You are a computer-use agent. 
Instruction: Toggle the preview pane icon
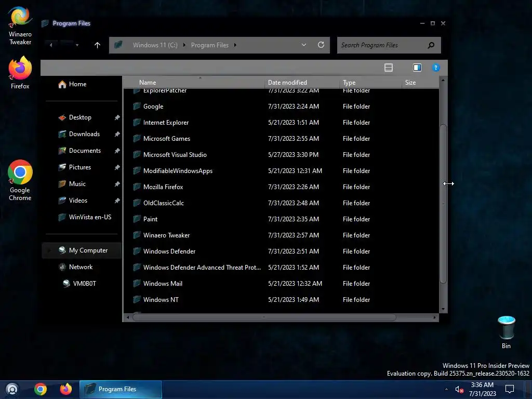click(417, 68)
